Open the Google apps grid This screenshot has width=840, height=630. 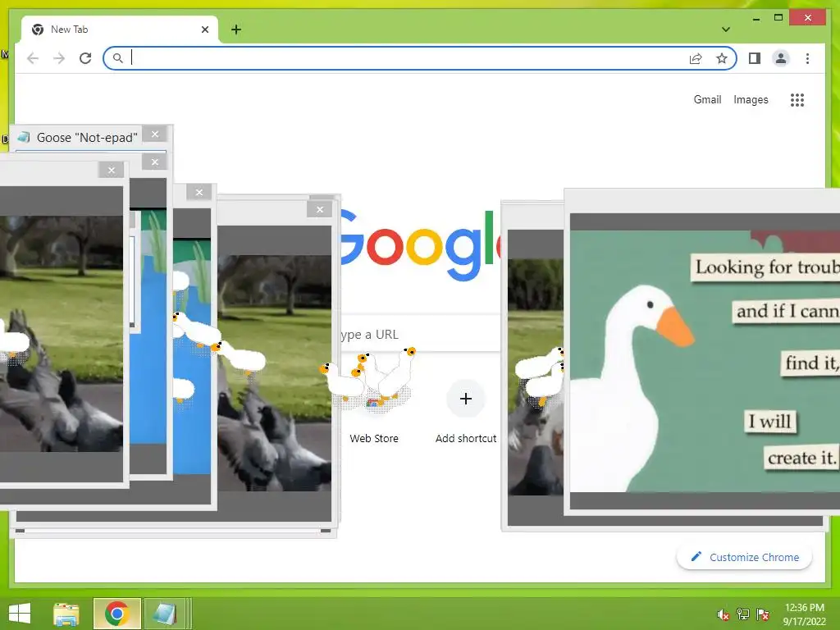(x=797, y=99)
